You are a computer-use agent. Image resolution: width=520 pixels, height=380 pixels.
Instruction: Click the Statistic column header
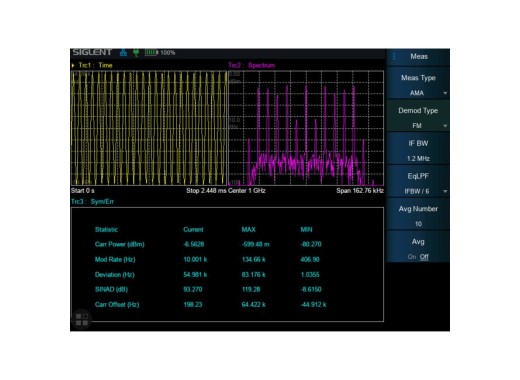pos(106,230)
